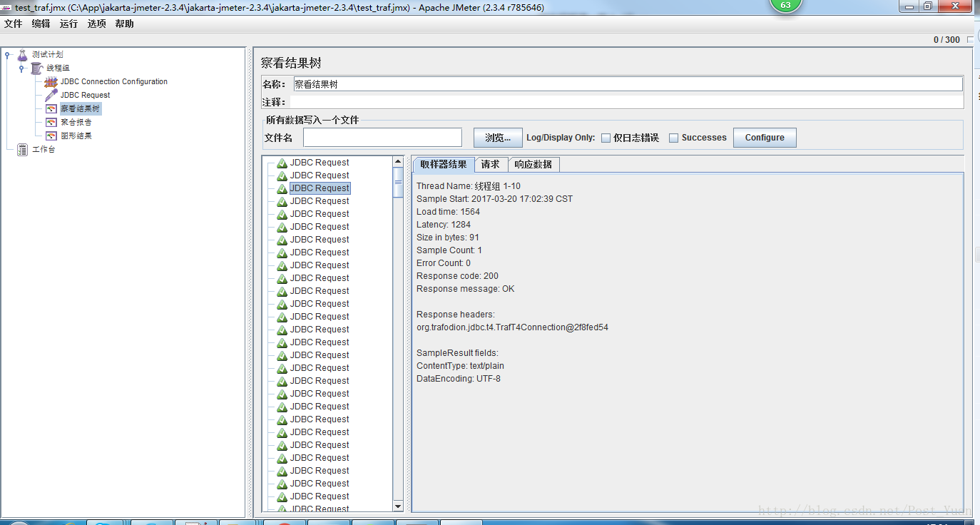Click the 'Response headers:' line
Image resolution: width=980 pixels, height=525 pixels.
point(455,315)
